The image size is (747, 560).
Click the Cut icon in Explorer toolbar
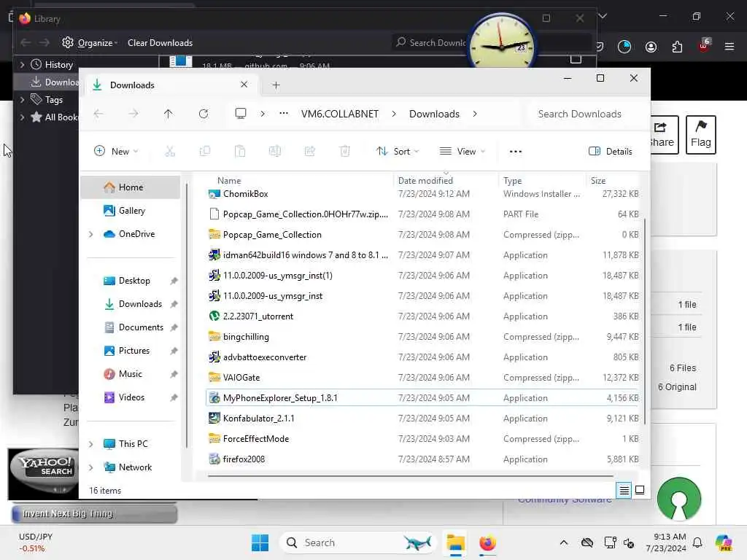click(170, 152)
